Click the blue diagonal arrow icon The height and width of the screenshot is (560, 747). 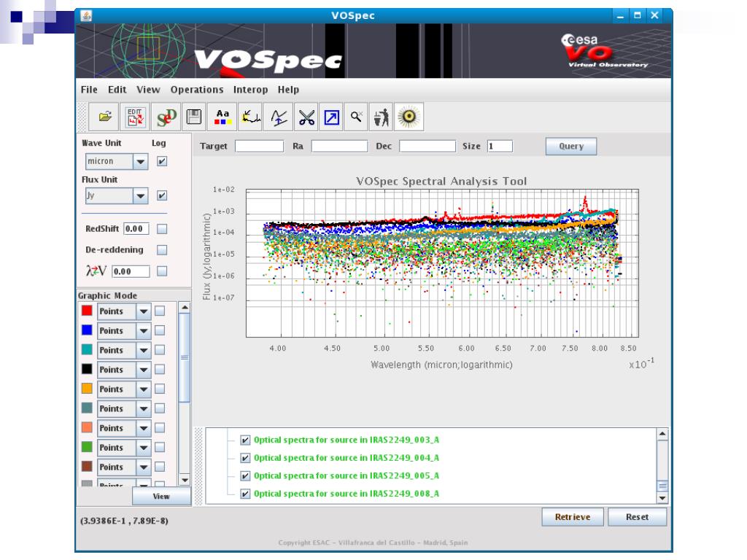pos(332,117)
